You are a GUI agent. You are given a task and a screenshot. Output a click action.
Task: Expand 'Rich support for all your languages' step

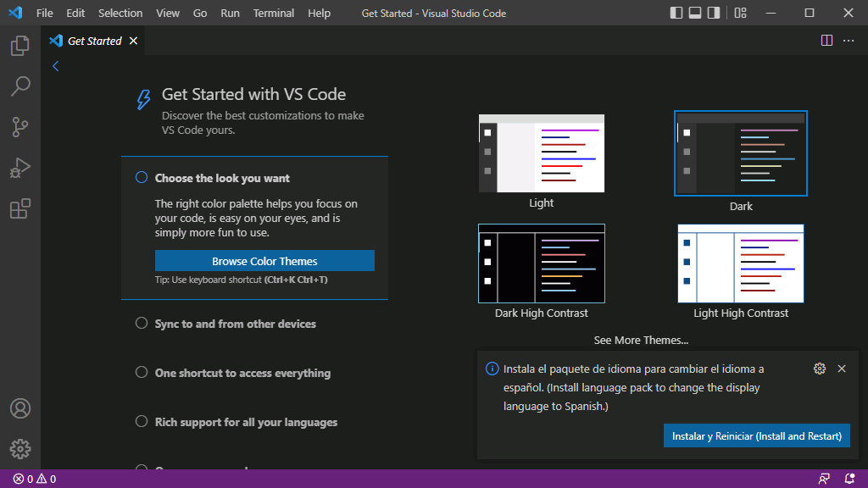246,423
